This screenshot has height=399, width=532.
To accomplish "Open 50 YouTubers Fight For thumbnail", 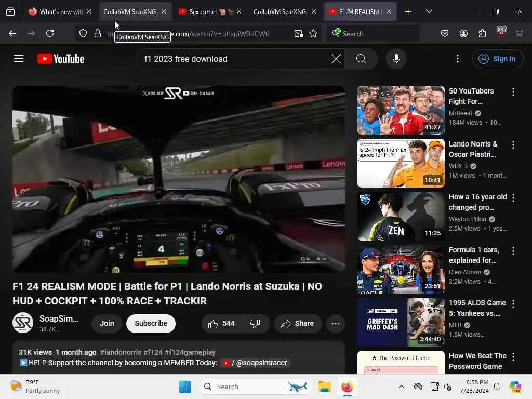I will coord(401,110).
